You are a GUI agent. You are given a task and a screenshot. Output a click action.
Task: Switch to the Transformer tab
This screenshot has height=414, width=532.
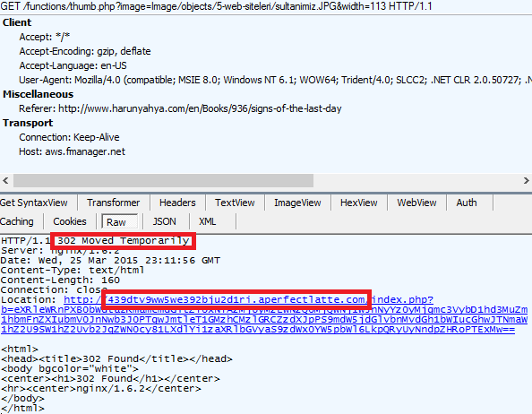pyautogui.click(x=114, y=203)
